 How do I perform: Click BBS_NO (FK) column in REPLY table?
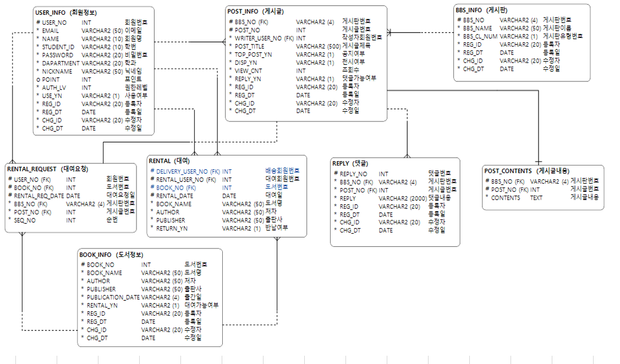356,182
